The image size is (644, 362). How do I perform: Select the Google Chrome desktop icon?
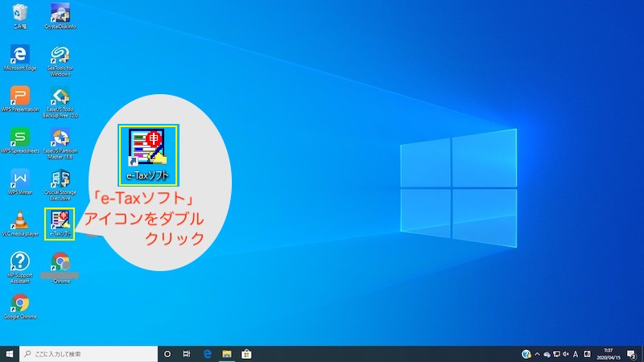(19, 306)
